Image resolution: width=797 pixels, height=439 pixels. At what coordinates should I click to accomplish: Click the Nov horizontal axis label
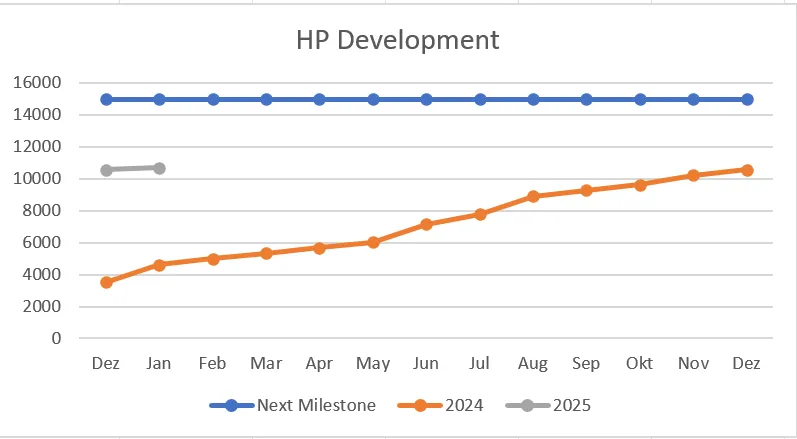pyautogui.click(x=693, y=363)
